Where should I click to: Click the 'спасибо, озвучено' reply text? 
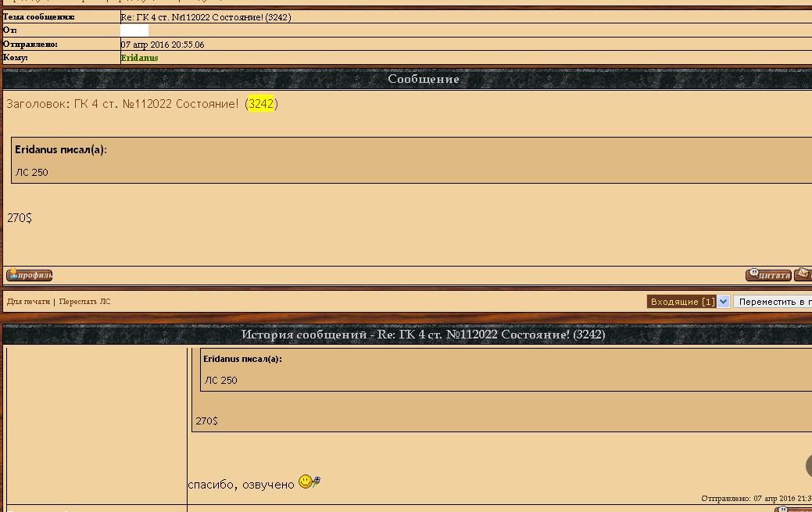pyautogui.click(x=241, y=485)
